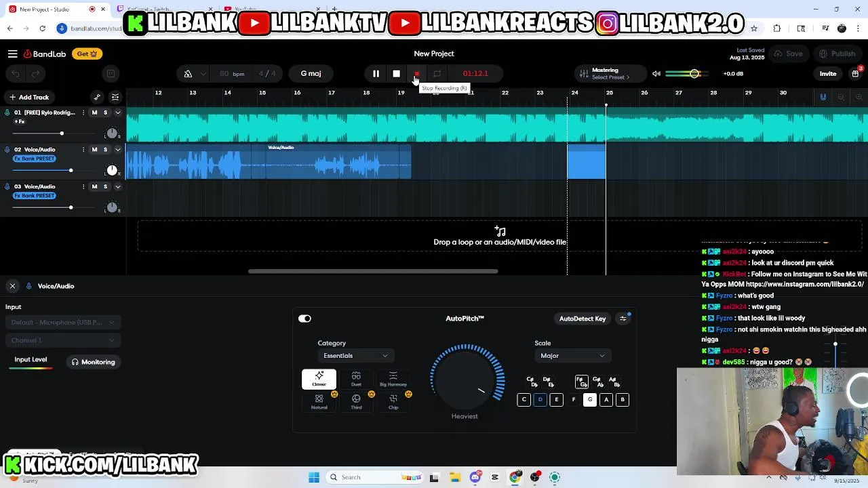Switch to the New Project - Studio browser tab
Viewport: 868px width, 488px height.
click(57, 9)
